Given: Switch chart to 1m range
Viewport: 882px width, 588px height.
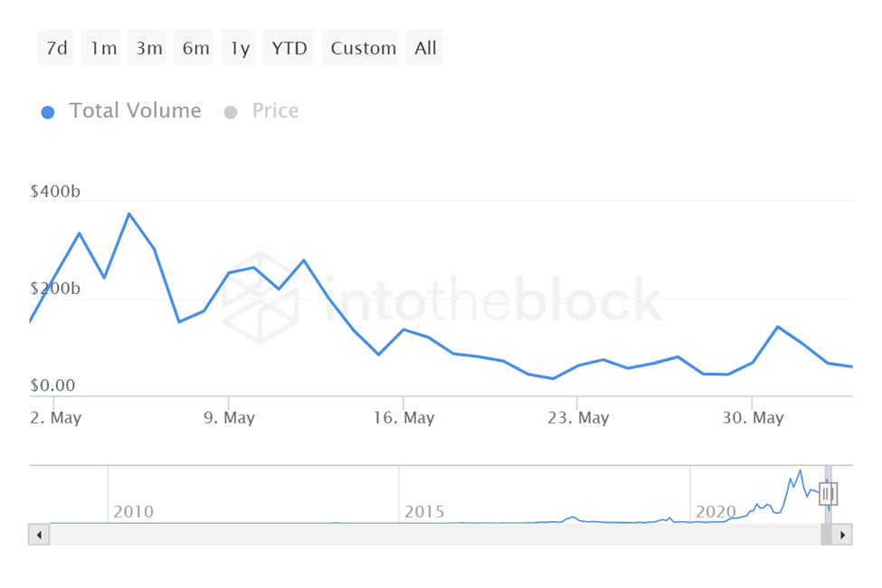Looking at the screenshot, I should coord(103,48).
